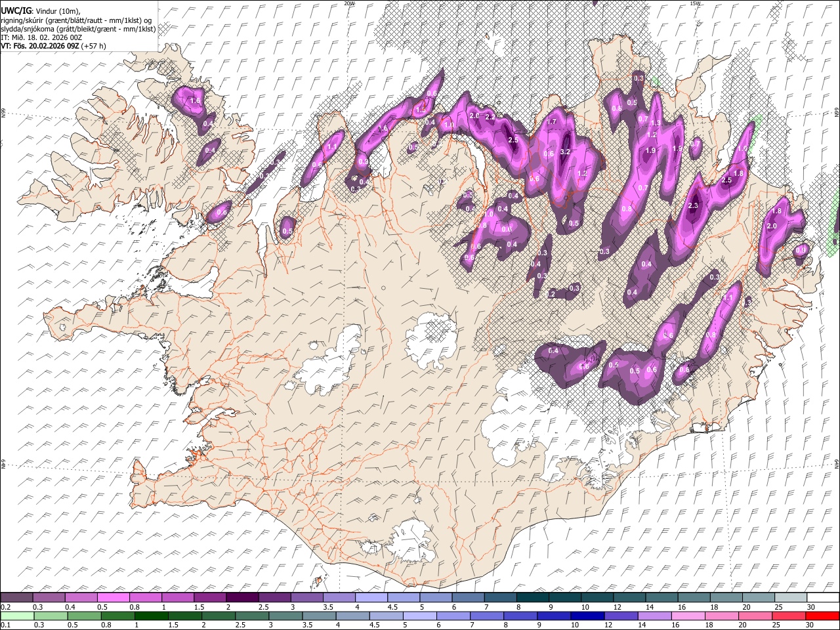Click the '15W' longitude label
This screenshot has width=840, height=630.
(695, 3)
